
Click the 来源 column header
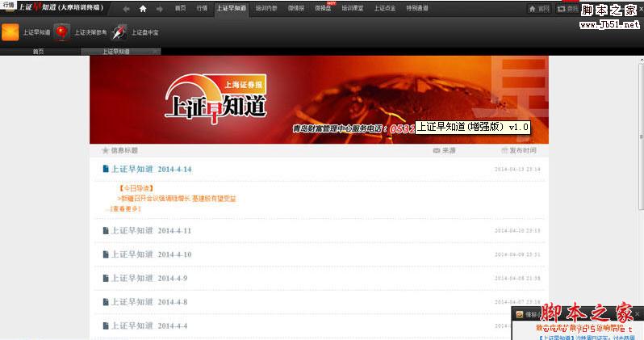tap(449, 150)
